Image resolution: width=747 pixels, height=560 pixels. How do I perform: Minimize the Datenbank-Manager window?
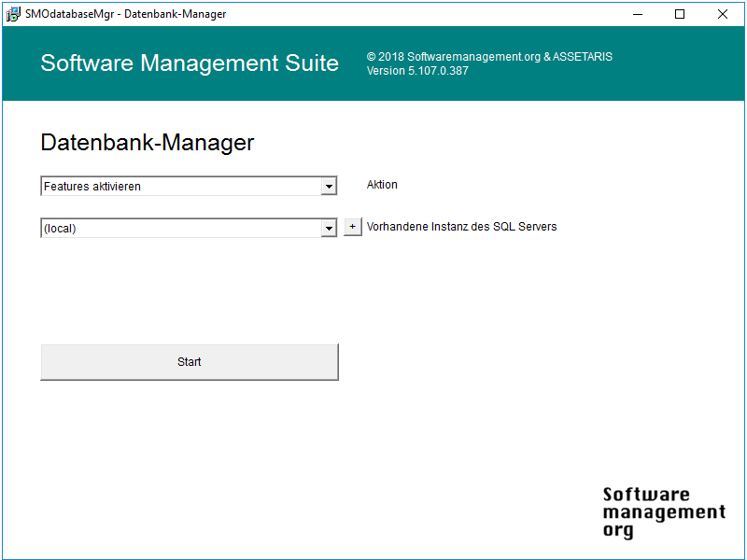[x=638, y=14]
